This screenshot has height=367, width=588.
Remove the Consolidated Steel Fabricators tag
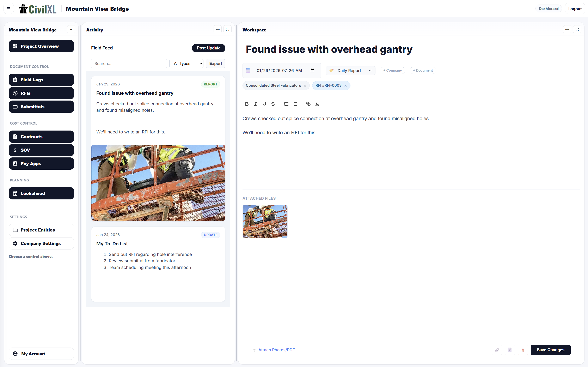click(305, 85)
